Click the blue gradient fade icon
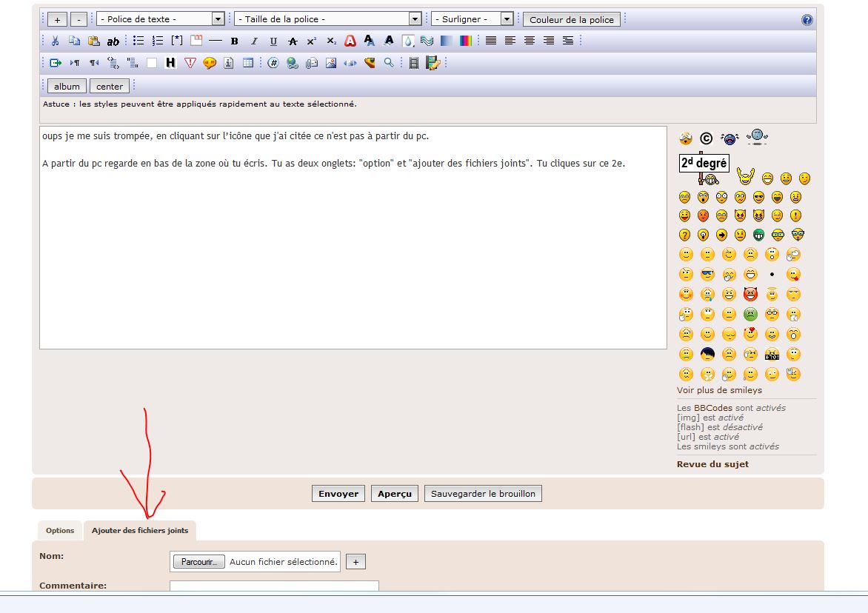 446,41
